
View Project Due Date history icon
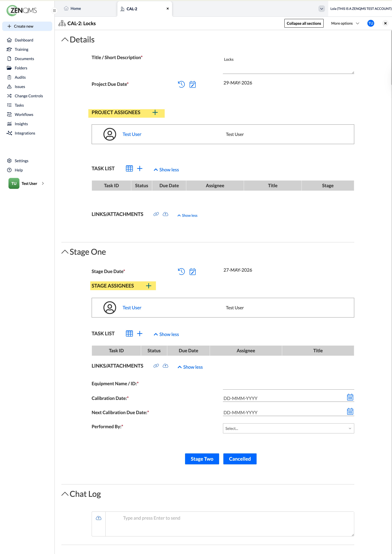coord(181,84)
